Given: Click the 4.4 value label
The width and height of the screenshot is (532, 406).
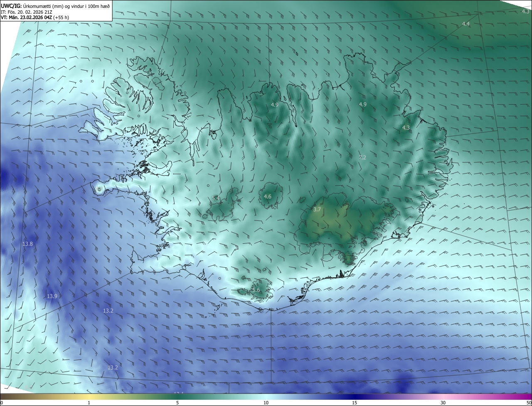Looking at the screenshot, I should 466,24.
